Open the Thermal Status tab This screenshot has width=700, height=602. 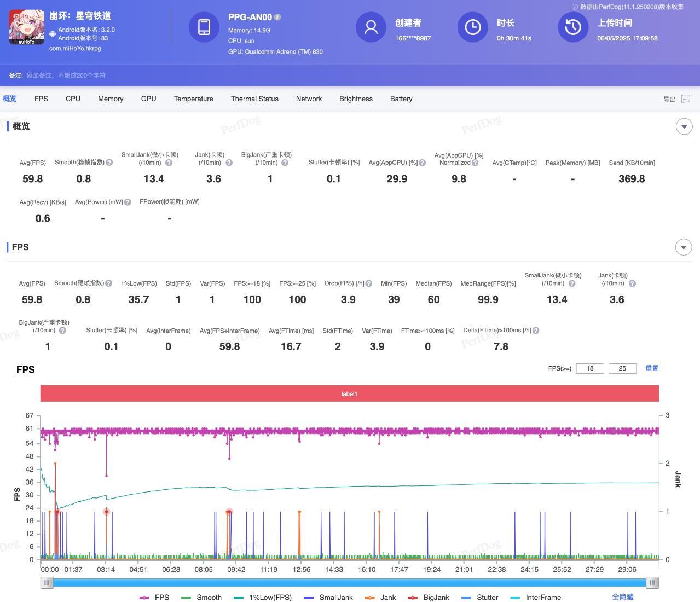point(254,99)
